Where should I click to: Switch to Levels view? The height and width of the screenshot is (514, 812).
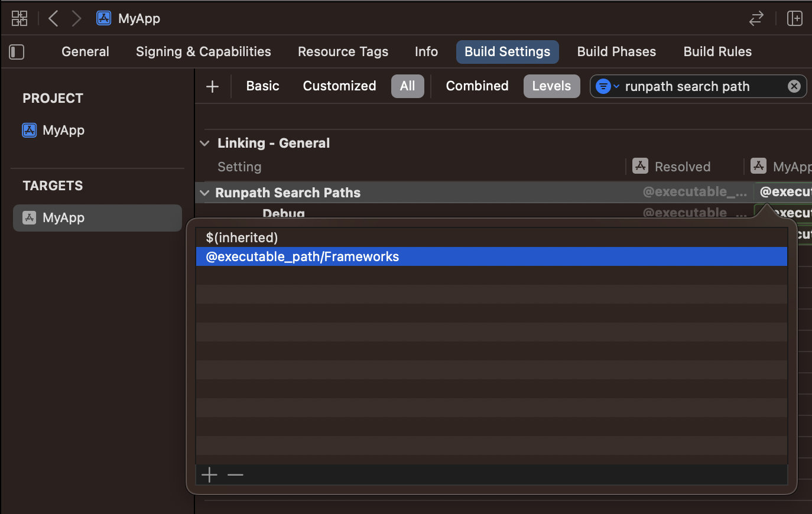[x=551, y=86]
